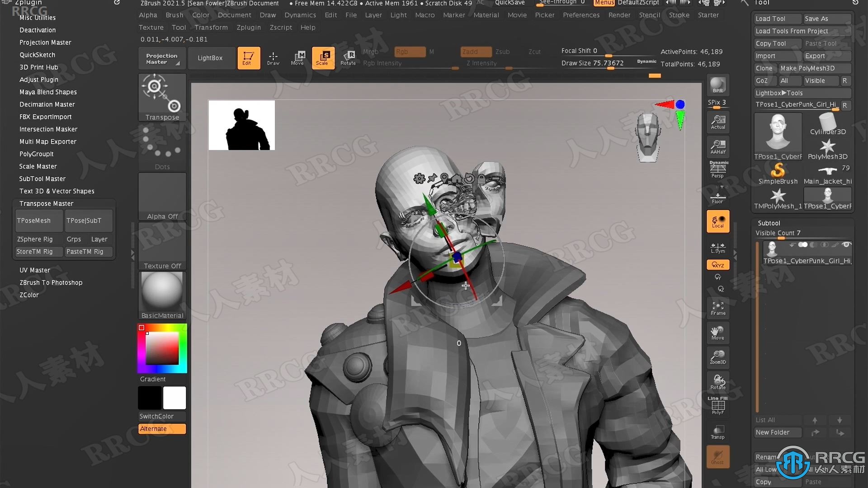Click the TPose|SubT button

pyautogui.click(x=89, y=221)
